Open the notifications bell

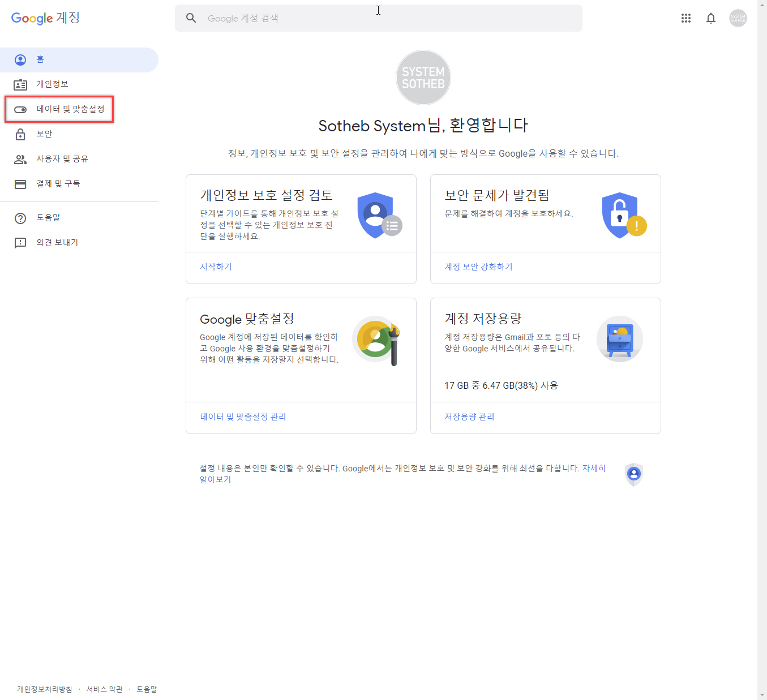pyautogui.click(x=711, y=18)
